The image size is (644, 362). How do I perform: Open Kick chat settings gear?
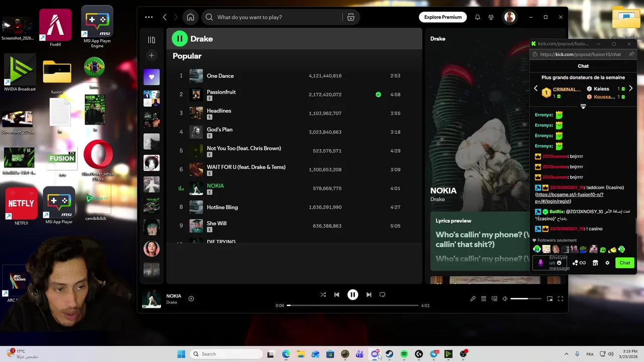point(607,263)
